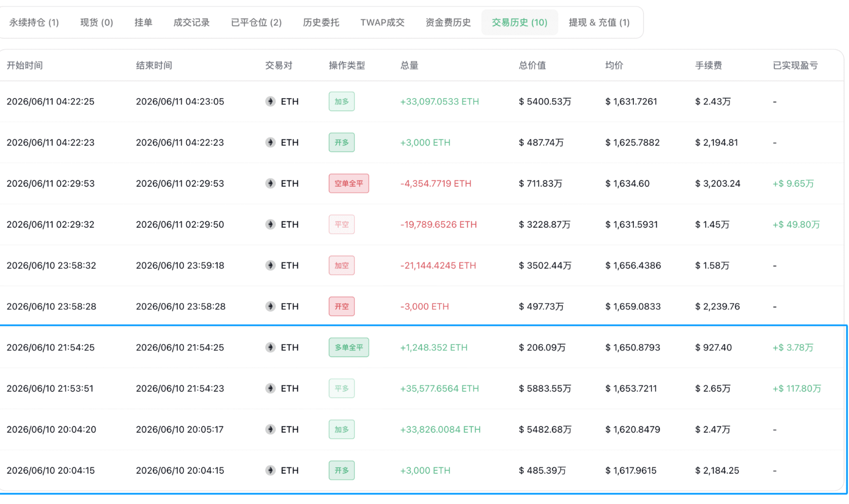849x504 pixels.
Task: Open the 提现 & 充值 (1) tab
Action: (x=599, y=22)
